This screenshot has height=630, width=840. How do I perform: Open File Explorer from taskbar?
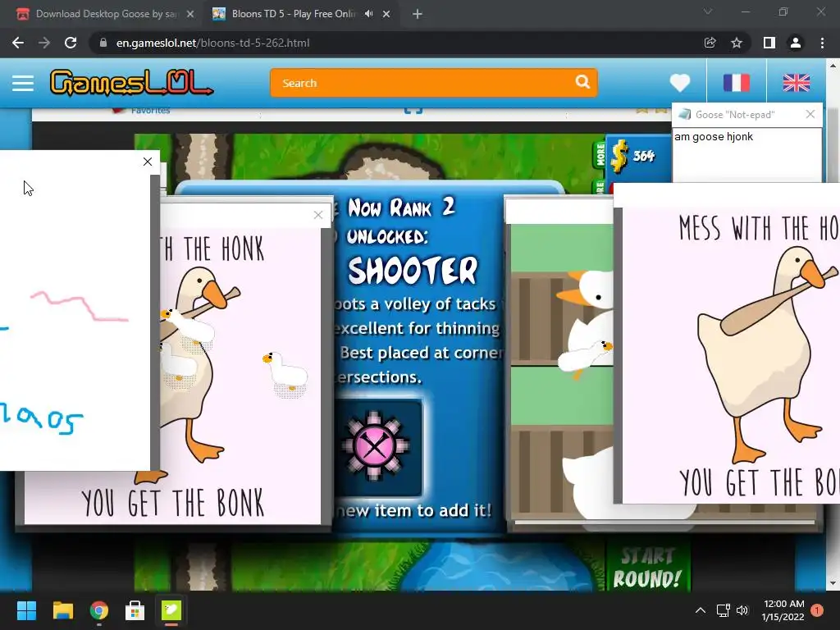coord(62,610)
